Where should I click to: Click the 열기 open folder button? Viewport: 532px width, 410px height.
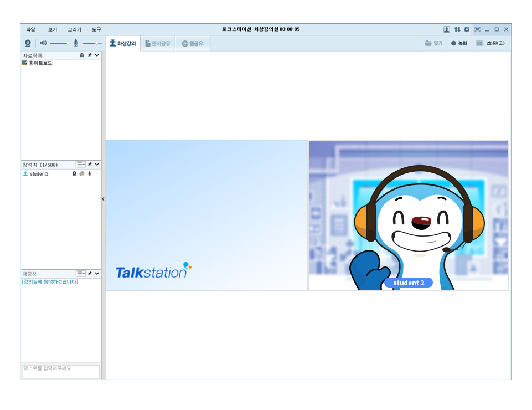(x=433, y=43)
